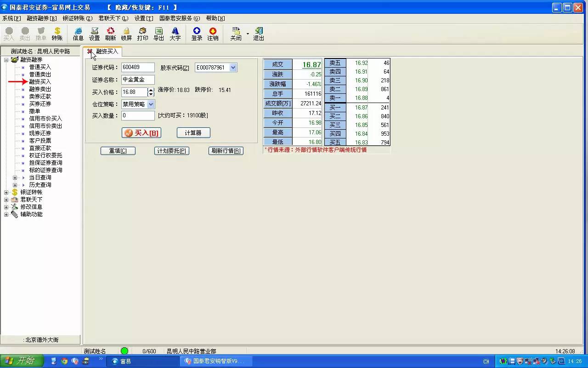The width and height of the screenshot is (588, 368).
Task: Select 卖券还款 in the tree
Action: click(40, 97)
